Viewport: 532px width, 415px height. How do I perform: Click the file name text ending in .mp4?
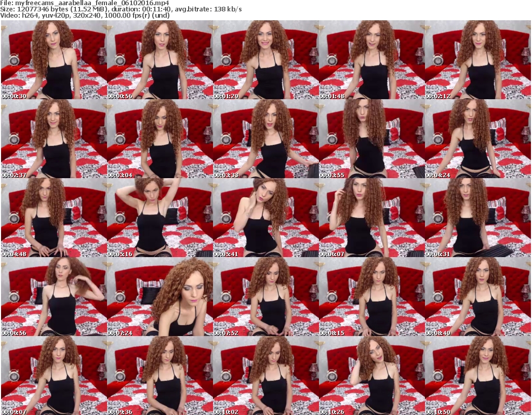pos(92,3)
